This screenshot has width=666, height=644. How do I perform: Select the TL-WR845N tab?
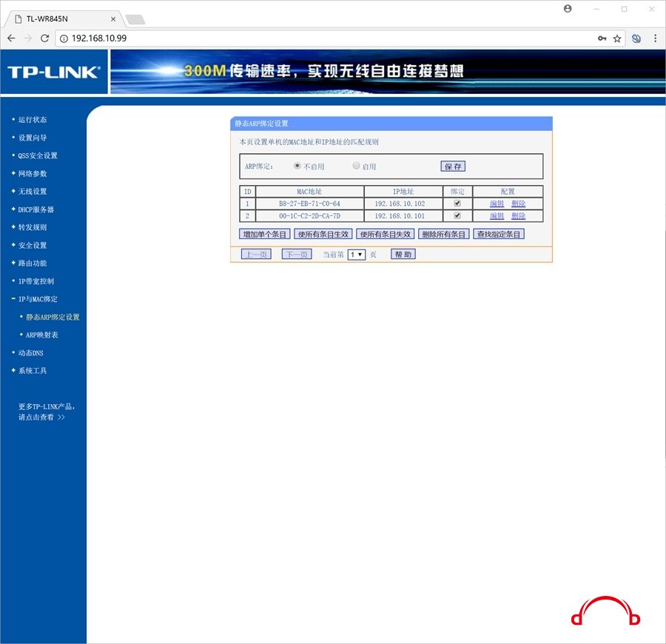(63, 19)
